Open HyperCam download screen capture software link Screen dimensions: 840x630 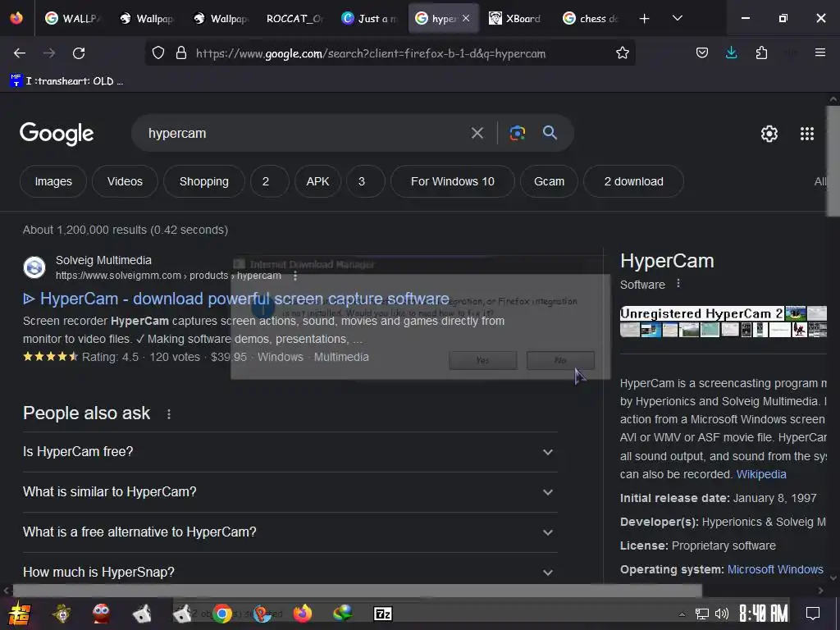[236, 299]
